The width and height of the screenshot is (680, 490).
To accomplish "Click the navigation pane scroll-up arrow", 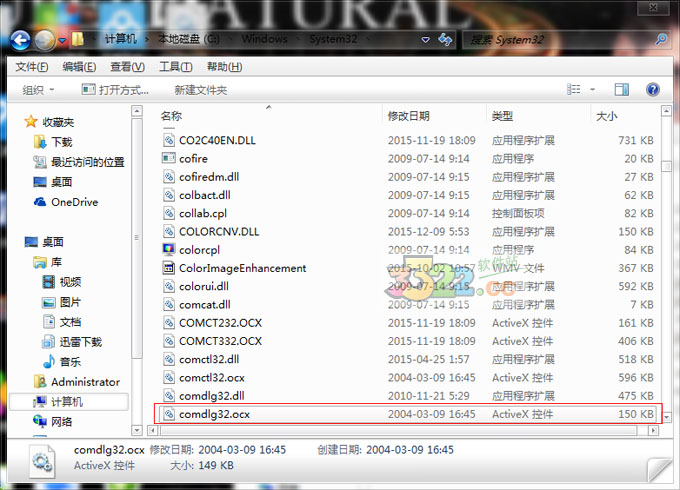I will coord(137,111).
